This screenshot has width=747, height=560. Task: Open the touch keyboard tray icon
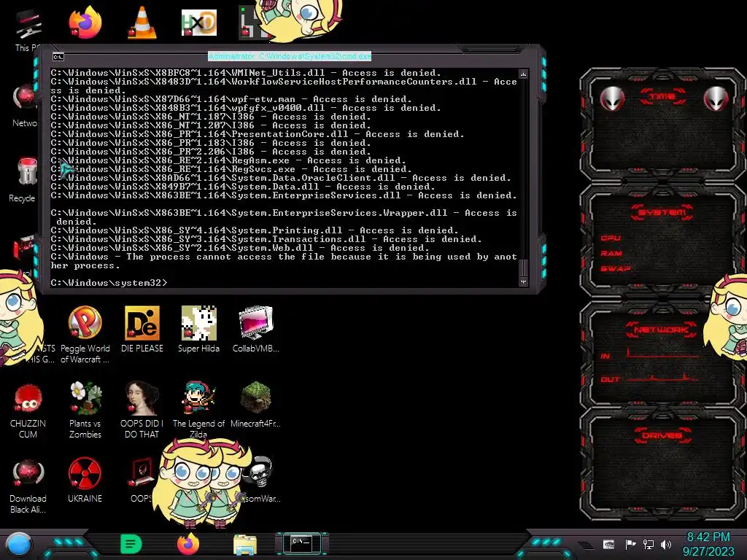pos(608,544)
